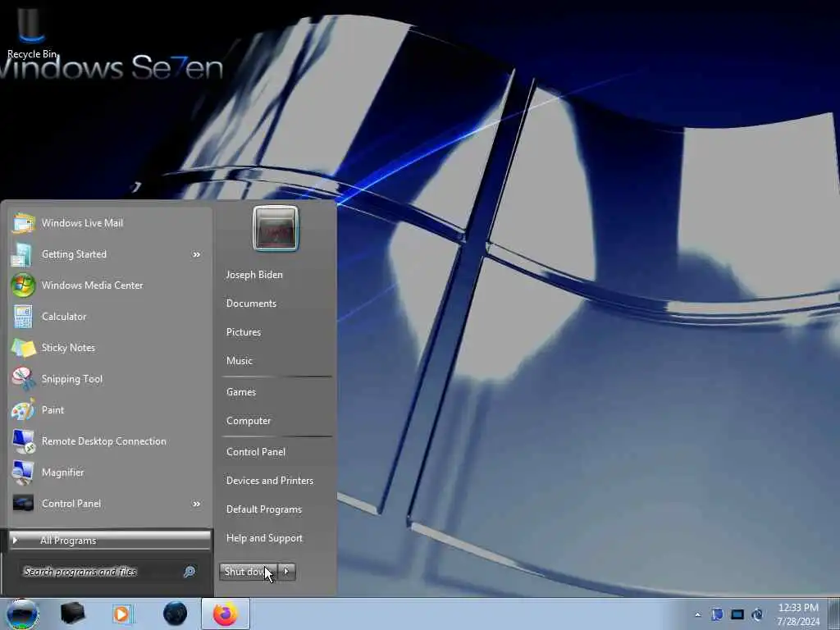Open the Sticky Notes icon

pyautogui.click(x=23, y=348)
